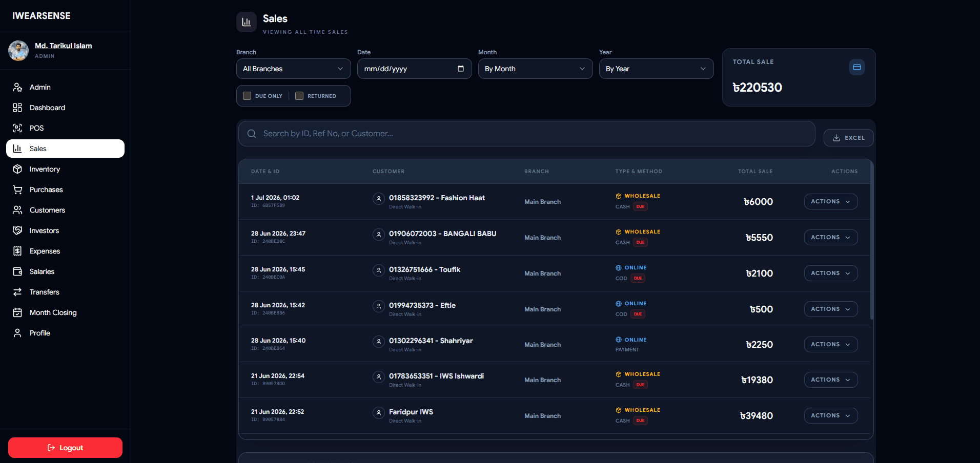Click the wholesale box icon in Fashion Haat row
This screenshot has width=980, height=463.
tap(619, 196)
